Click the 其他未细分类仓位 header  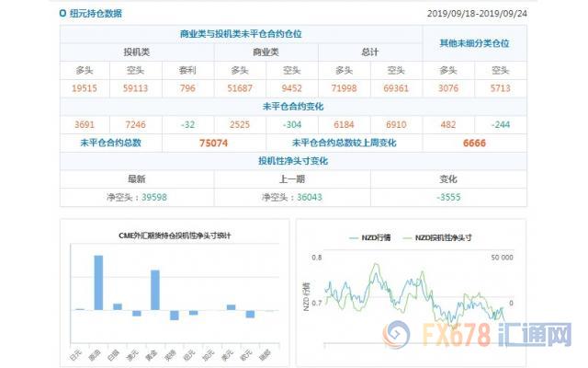click(x=474, y=43)
